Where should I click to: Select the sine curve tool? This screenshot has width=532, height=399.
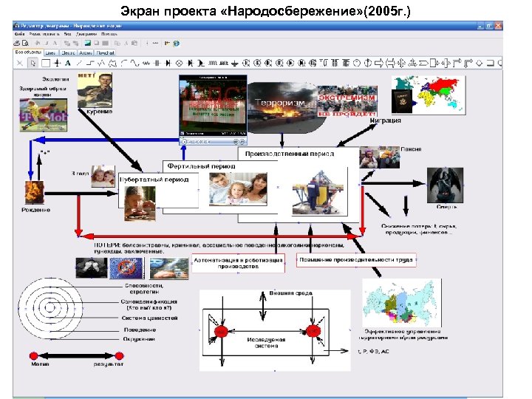134,63
